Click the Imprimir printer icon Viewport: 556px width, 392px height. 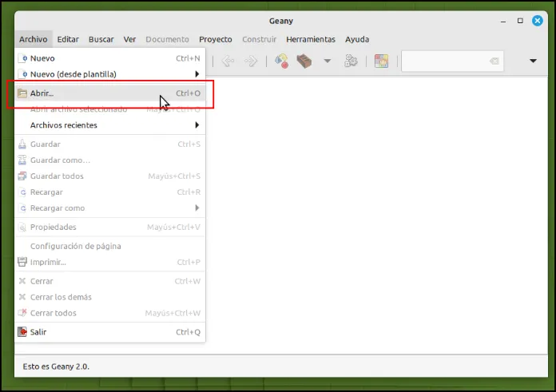(22, 262)
